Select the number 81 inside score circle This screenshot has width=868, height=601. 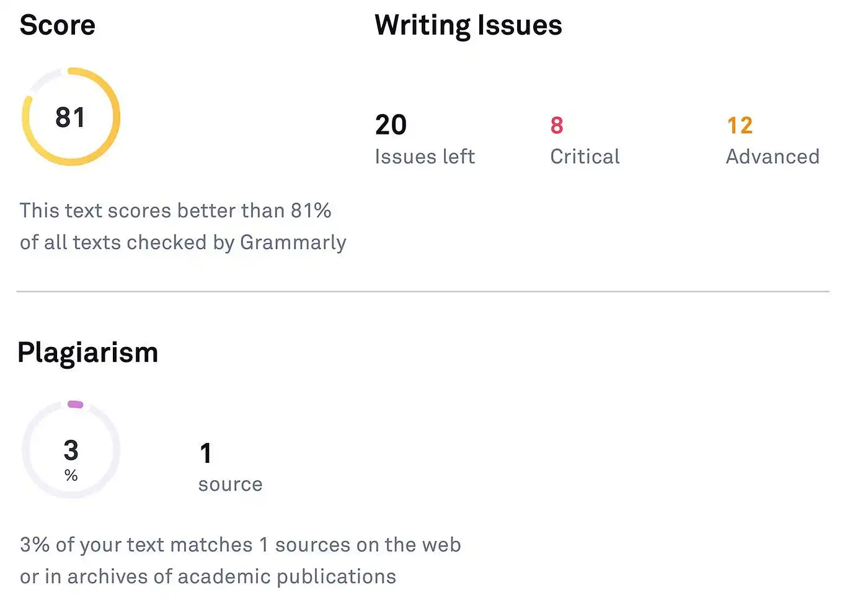[70, 117]
